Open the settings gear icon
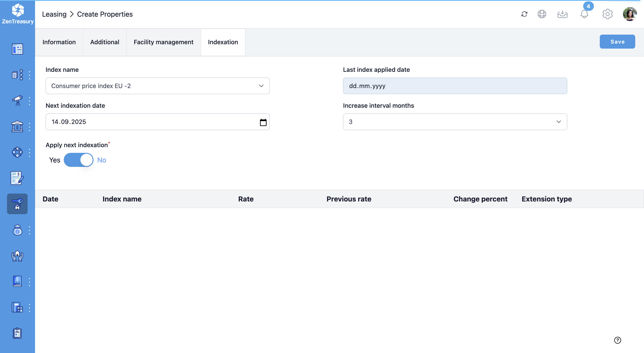This screenshot has height=353, width=644. coord(607,14)
